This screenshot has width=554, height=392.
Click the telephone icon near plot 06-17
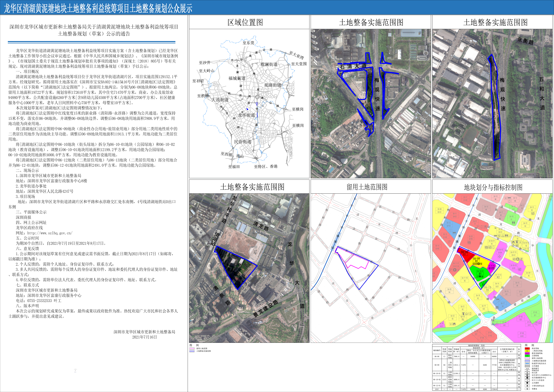pos(497,308)
